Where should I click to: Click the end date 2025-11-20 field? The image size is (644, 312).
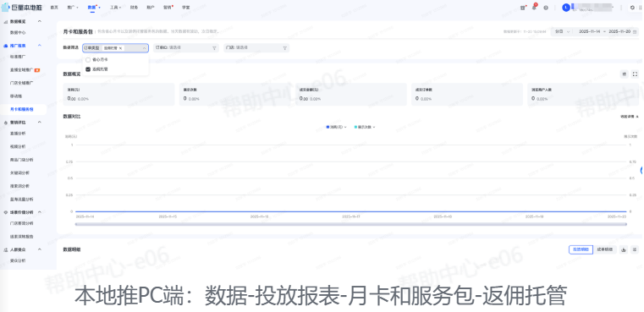[619, 31]
